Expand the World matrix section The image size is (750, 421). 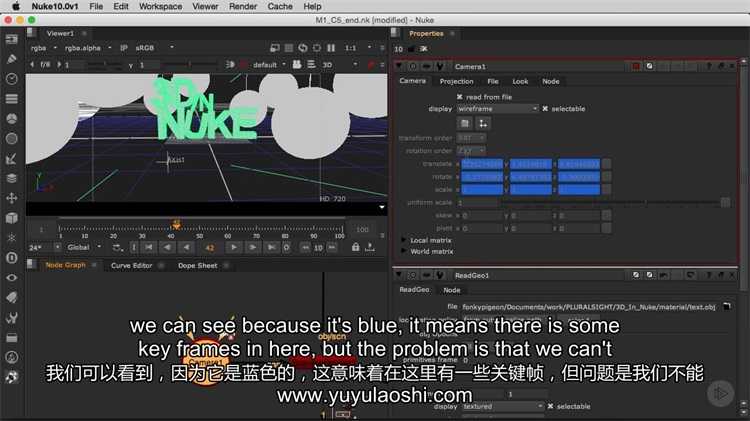pyautogui.click(x=403, y=251)
